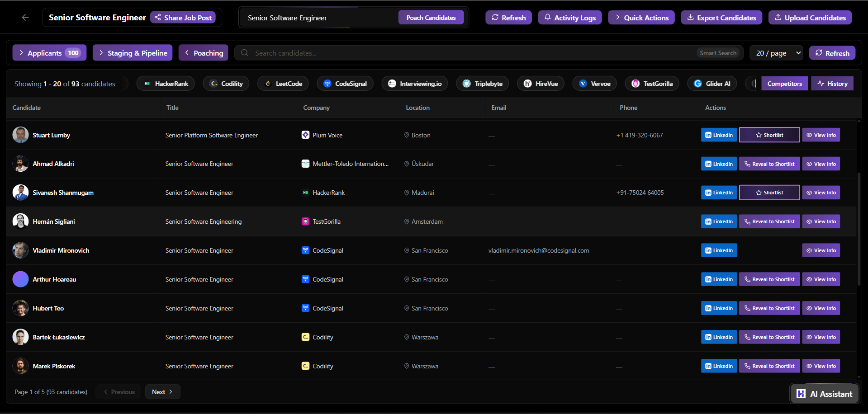View info for Hubert Teo
The height and width of the screenshot is (414, 868).
tap(821, 308)
